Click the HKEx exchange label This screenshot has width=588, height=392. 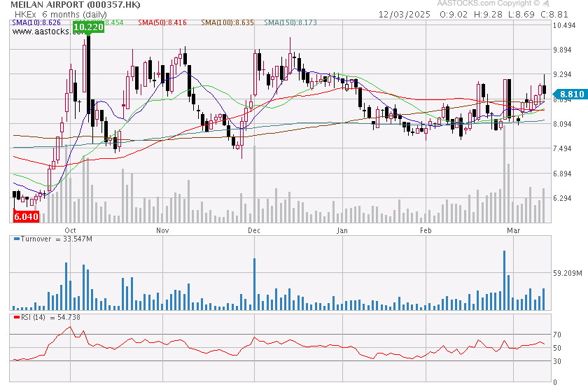(x=24, y=14)
